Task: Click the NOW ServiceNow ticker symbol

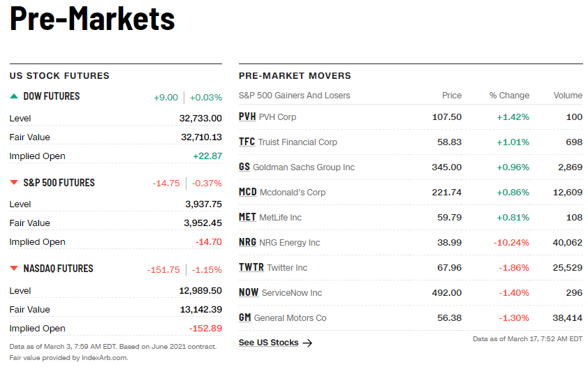Action: coord(248,292)
